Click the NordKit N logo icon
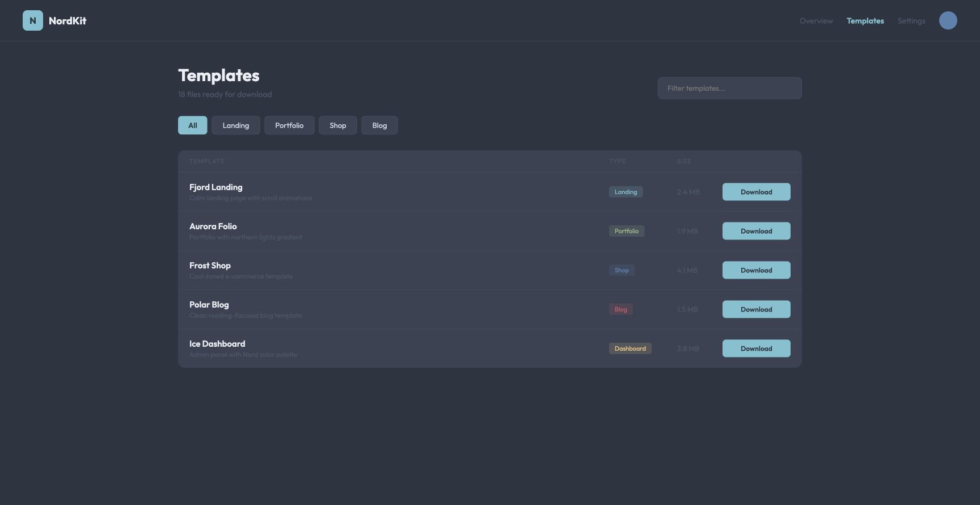980x505 pixels. [x=33, y=20]
